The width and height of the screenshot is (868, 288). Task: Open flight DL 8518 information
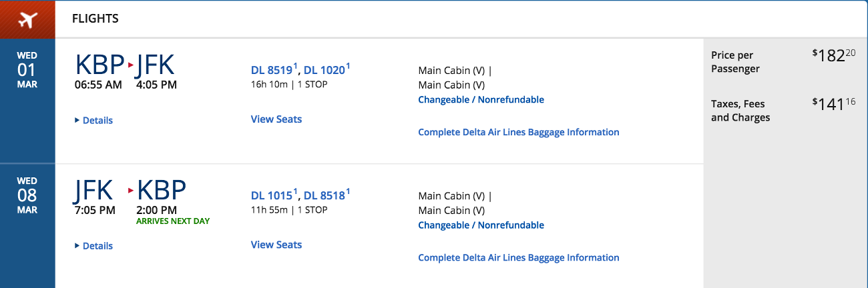(x=327, y=195)
